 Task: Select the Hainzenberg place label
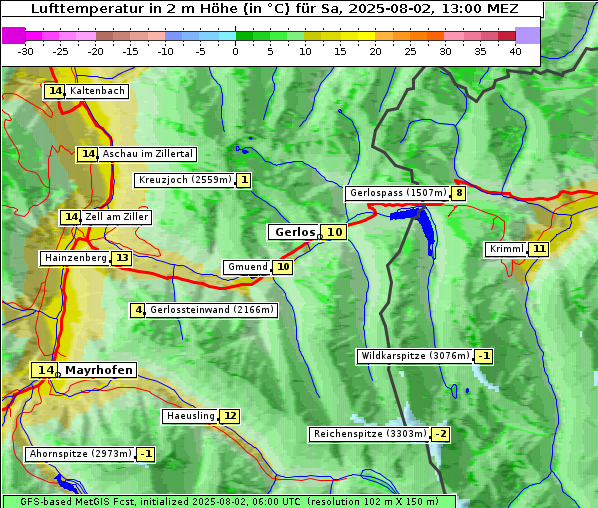(x=76, y=258)
